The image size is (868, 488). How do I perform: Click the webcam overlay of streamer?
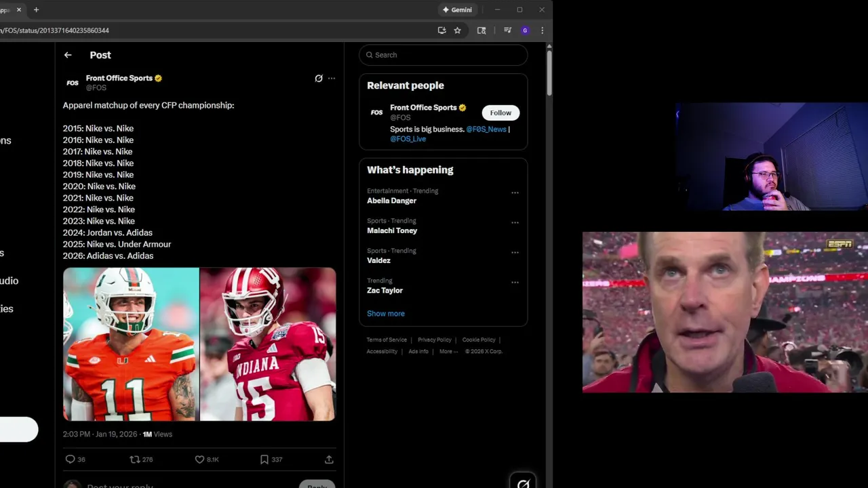point(772,157)
